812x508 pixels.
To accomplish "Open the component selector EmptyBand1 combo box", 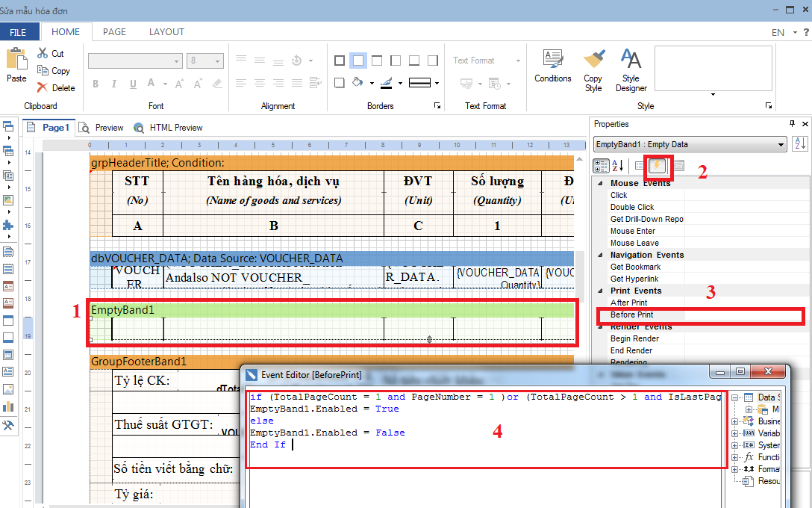I will point(690,145).
